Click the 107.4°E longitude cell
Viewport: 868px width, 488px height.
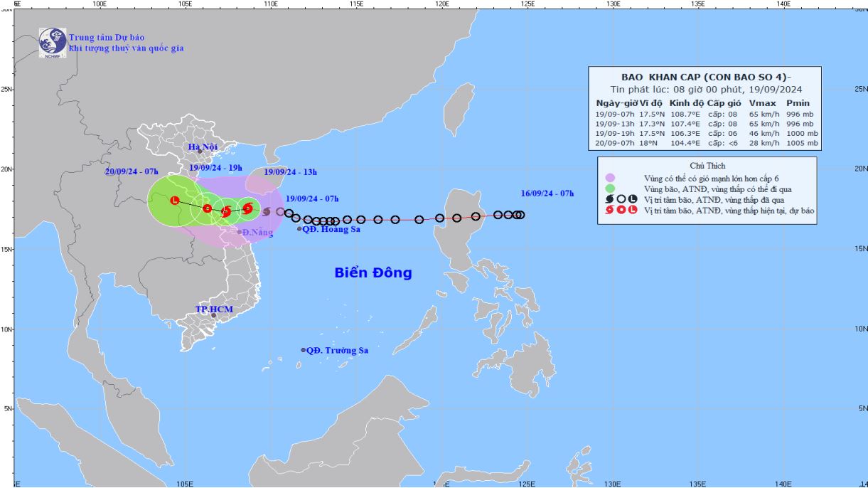[686, 124]
